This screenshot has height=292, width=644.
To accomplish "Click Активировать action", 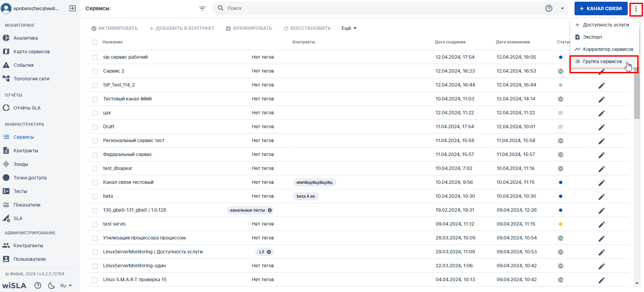I will click(x=115, y=28).
